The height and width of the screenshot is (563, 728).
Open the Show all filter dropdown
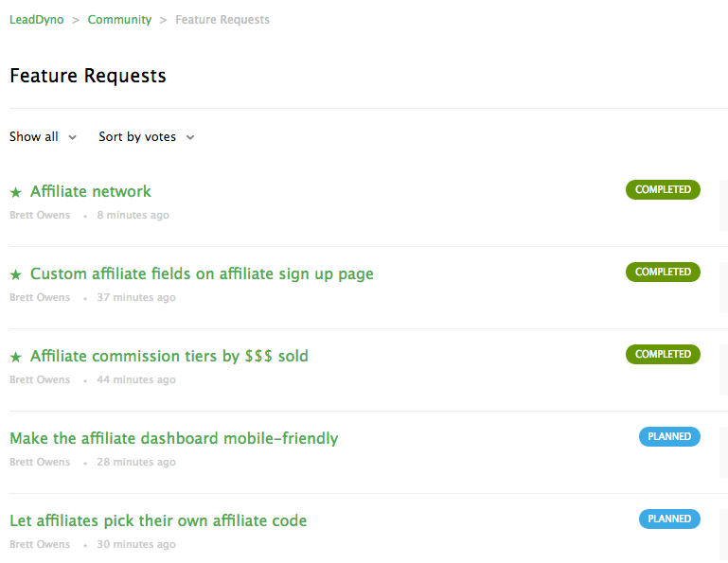43,137
